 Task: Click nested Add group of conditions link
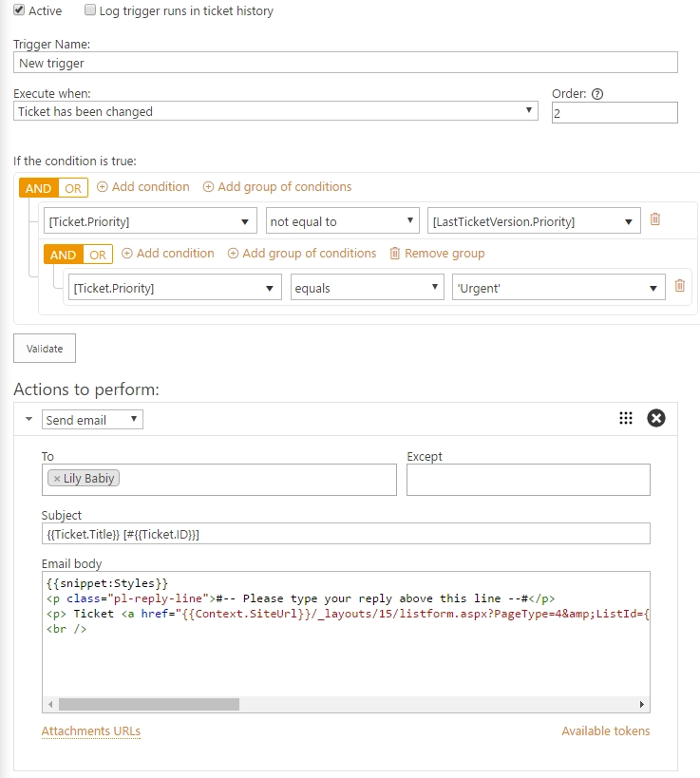309,253
